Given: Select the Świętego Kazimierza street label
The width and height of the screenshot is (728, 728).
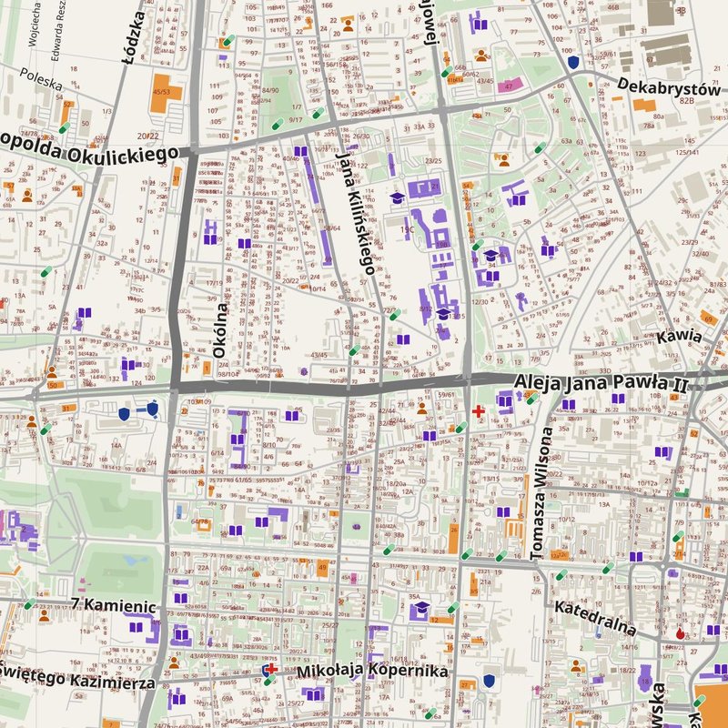Looking at the screenshot, I should [x=77, y=675].
